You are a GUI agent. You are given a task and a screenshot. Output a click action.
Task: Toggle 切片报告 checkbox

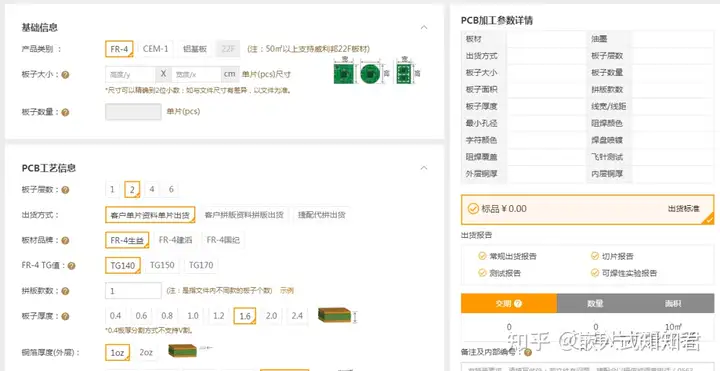594,256
